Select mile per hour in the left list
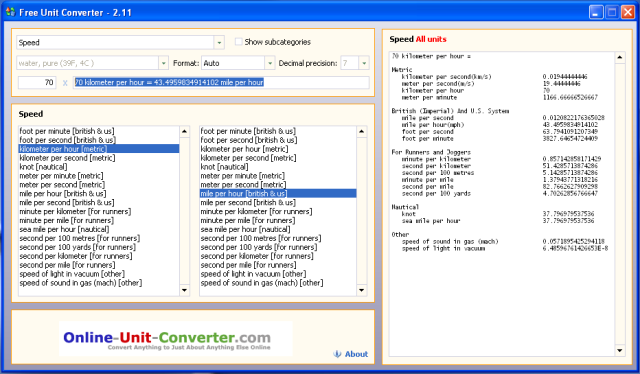This screenshot has height=374, width=640. (99, 194)
